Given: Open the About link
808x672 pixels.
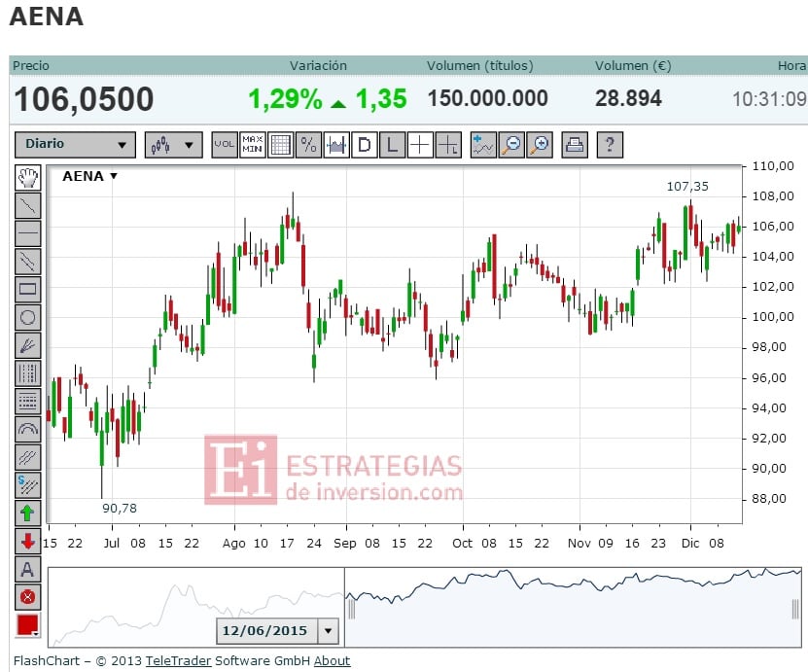Looking at the screenshot, I should (332, 660).
